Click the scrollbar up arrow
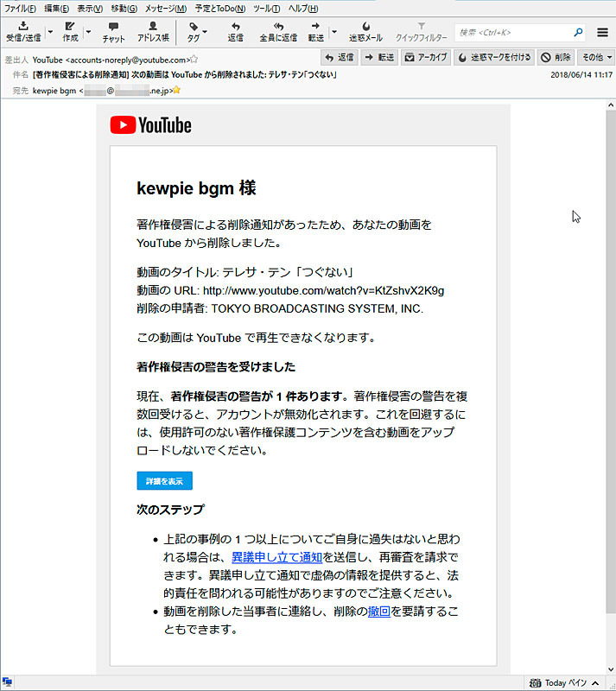Image resolution: width=616 pixels, height=691 pixels. pyautogui.click(x=611, y=105)
